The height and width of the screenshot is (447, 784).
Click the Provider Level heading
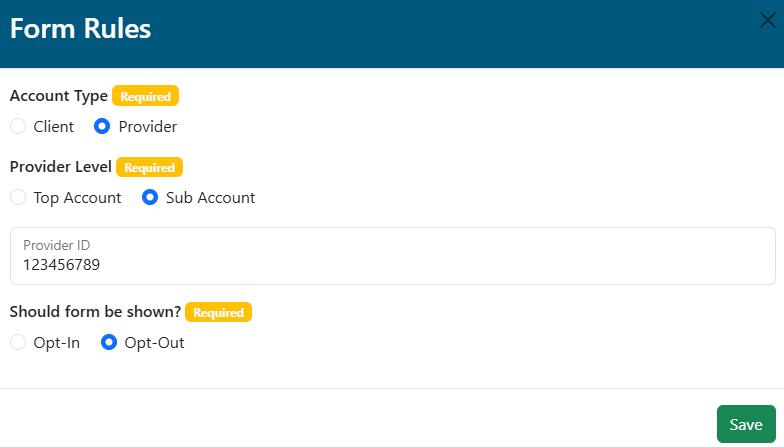(60, 167)
